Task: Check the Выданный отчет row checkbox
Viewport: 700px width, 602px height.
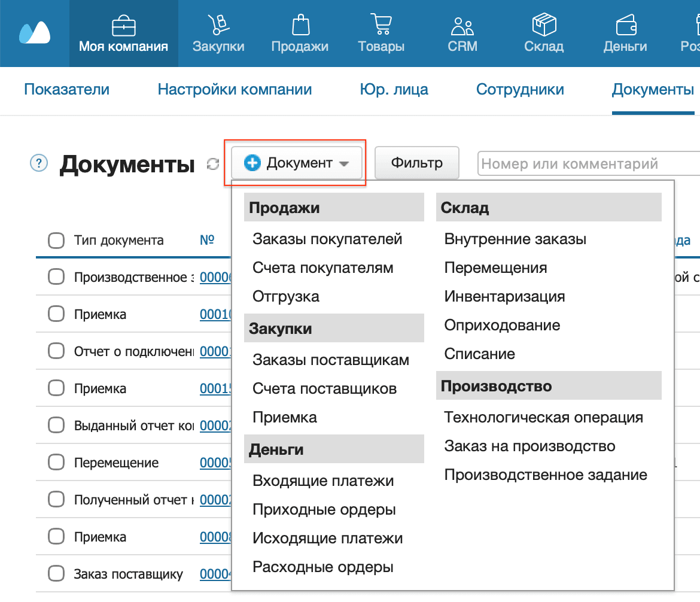Action: tap(56, 425)
